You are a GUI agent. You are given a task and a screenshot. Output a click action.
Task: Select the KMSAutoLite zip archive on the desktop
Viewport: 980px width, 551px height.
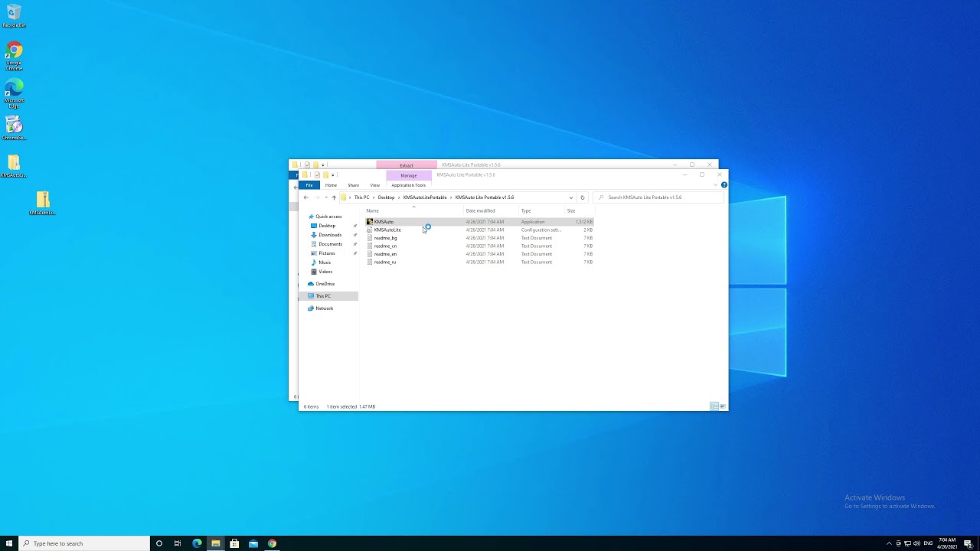coord(42,203)
